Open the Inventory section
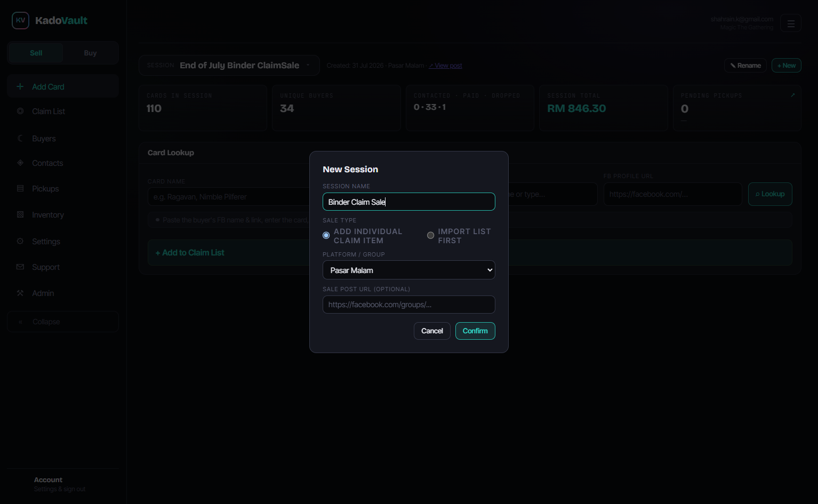This screenshot has height=504, width=818. pyautogui.click(x=63, y=214)
